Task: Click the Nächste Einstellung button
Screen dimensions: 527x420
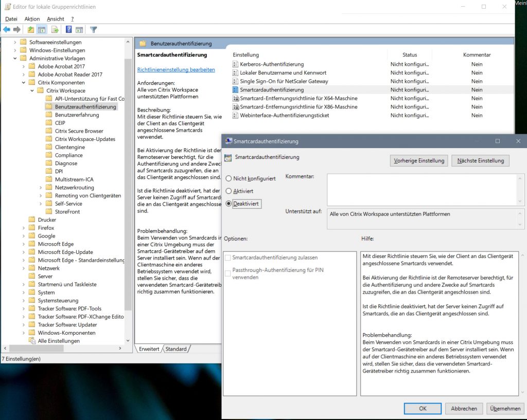Action: click(480, 160)
